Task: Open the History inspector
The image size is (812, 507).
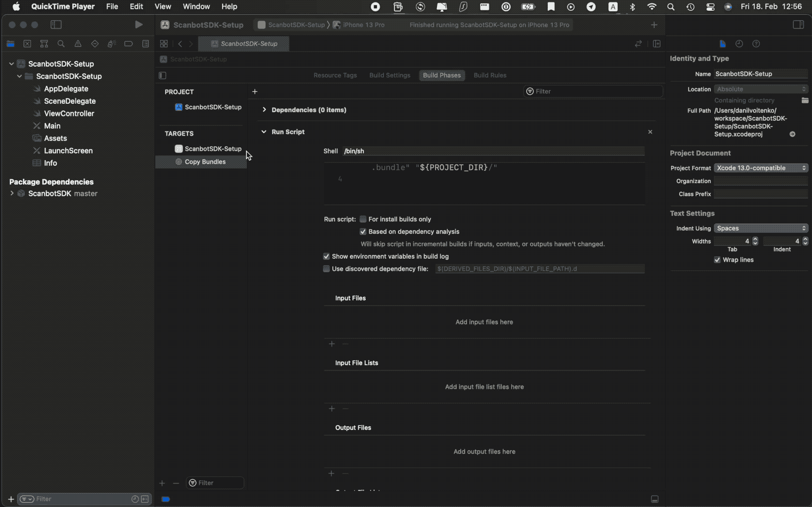Action: 739,44
